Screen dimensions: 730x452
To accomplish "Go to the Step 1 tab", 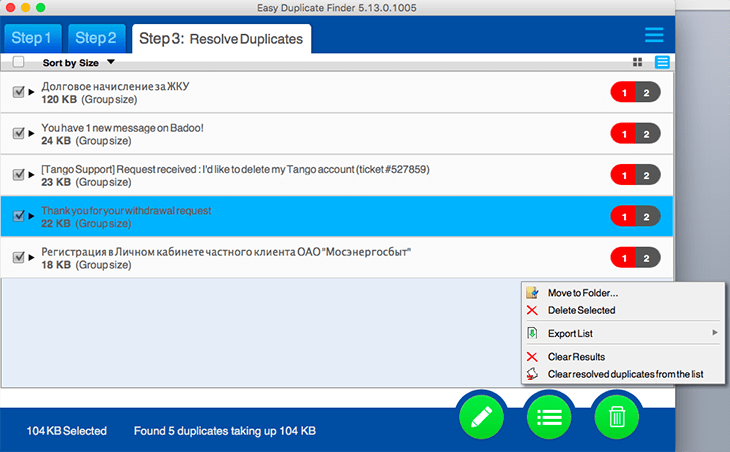I will [x=32, y=38].
